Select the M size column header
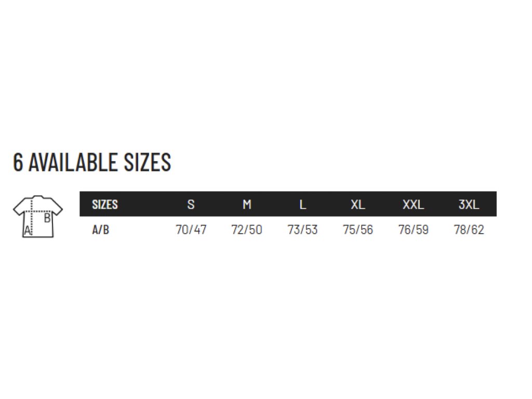 [x=247, y=205]
